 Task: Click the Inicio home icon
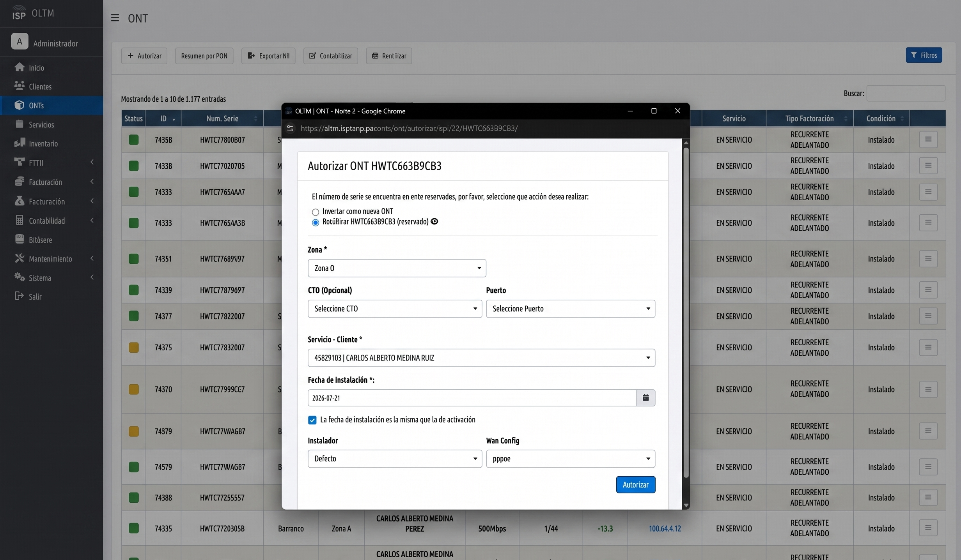[20, 67]
